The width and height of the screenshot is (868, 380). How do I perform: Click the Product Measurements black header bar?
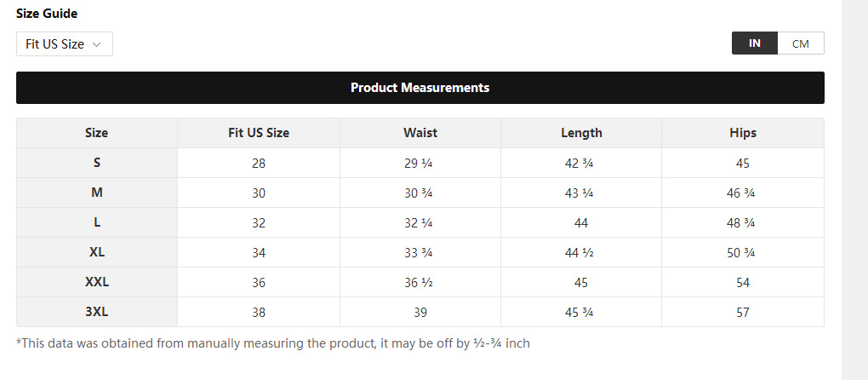coord(420,88)
